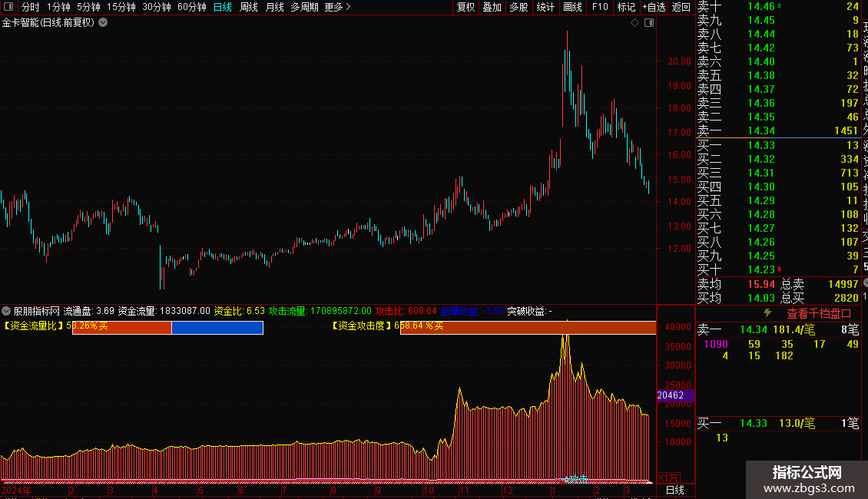The width and height of the screenshot is (868, 499).
Task: Select the 买十 order row at 14.23
Action: 778,269
